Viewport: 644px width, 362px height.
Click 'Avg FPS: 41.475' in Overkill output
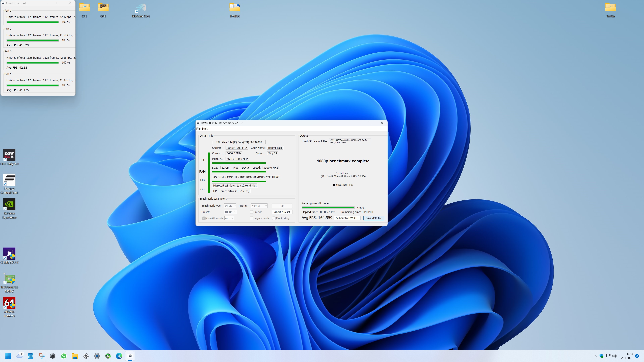coord(17,90)
